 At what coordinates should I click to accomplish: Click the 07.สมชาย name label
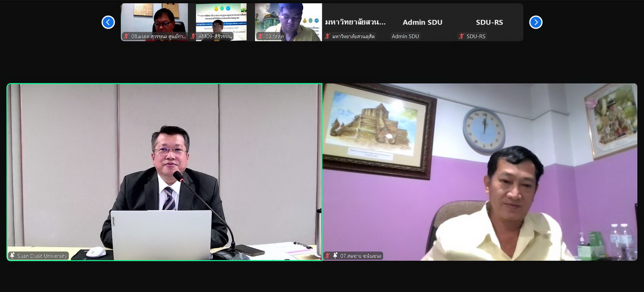[360, 256]
